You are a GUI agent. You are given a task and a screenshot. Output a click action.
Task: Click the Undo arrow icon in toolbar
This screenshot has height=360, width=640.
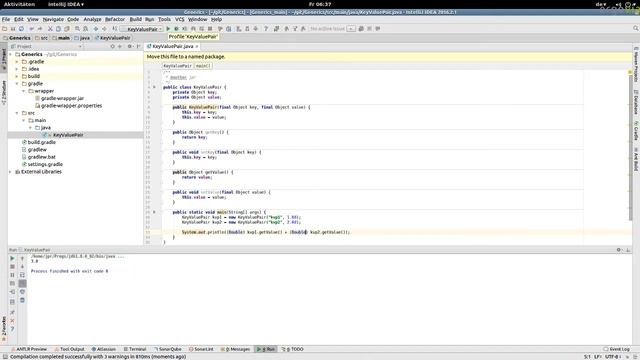coord(31,29)
